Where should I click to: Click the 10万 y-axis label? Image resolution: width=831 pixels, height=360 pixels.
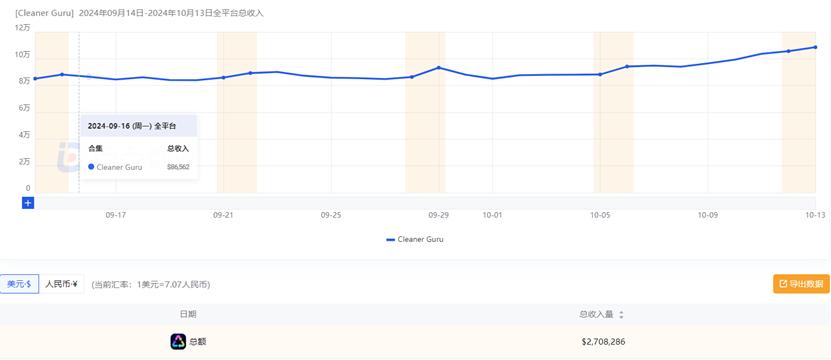[x=23, y=55]
